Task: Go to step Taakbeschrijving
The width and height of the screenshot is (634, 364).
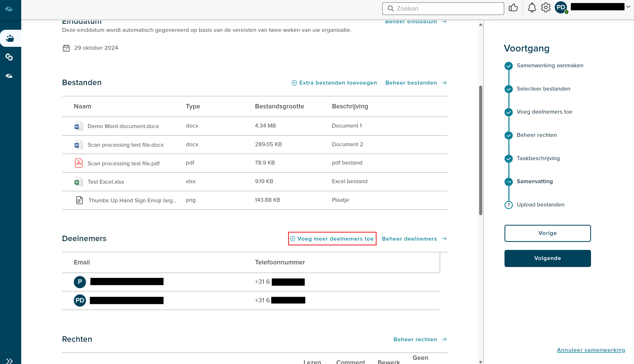Action: [x=538, y=158]
